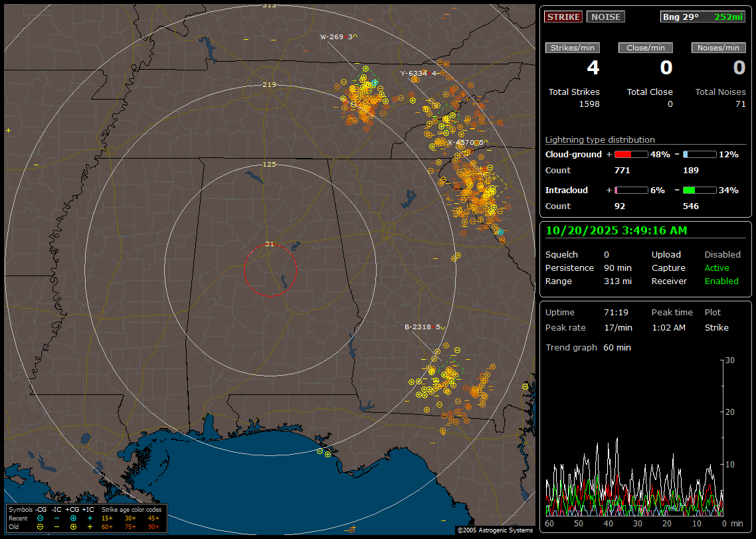Click the yellow old -CG legend symbol
Image resolution: width=756 pixels, height=539 pixels.
tap(40, 526)
